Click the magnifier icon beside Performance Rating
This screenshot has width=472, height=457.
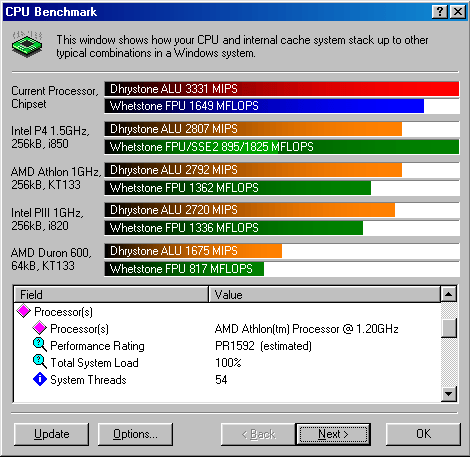tap(40, 345)
